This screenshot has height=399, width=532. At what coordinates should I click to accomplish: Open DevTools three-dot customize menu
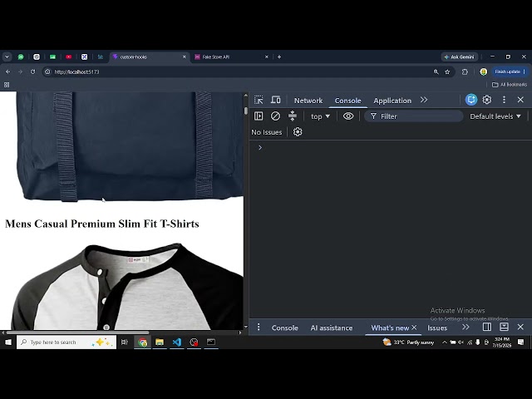pos(504,100)
